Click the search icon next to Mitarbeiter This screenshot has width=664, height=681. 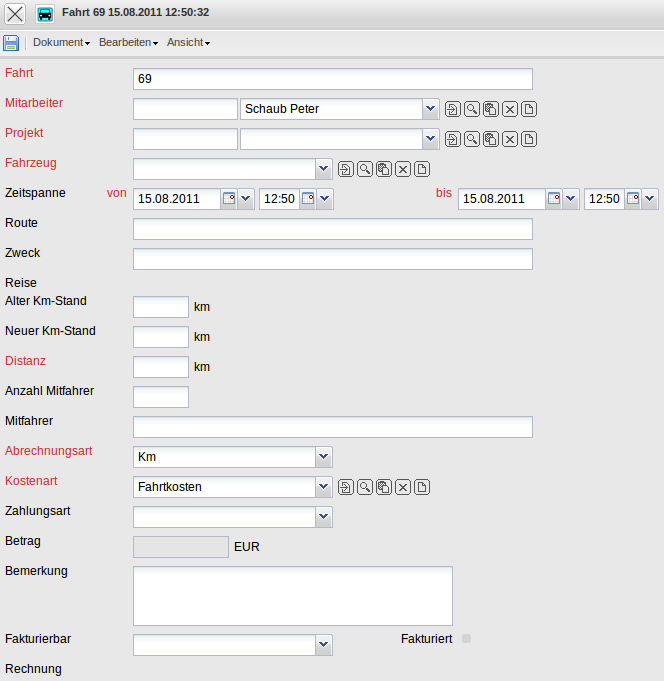click(471, 109)
